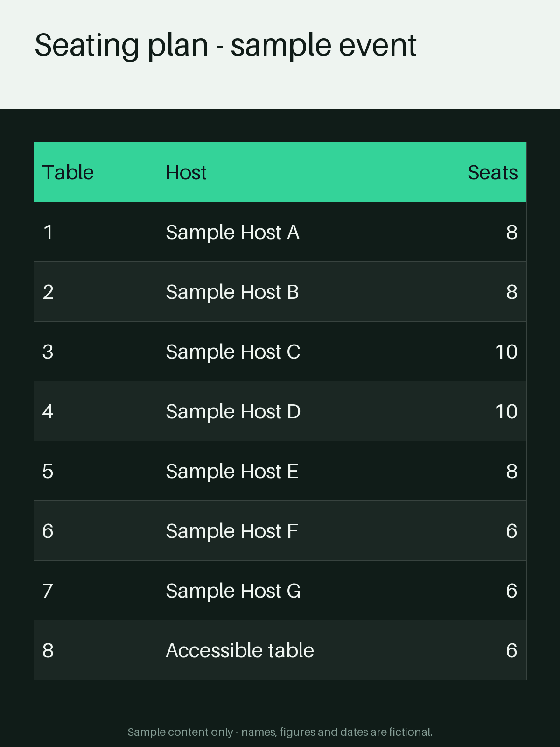Click the Seats column header

(x=493, y=172)
